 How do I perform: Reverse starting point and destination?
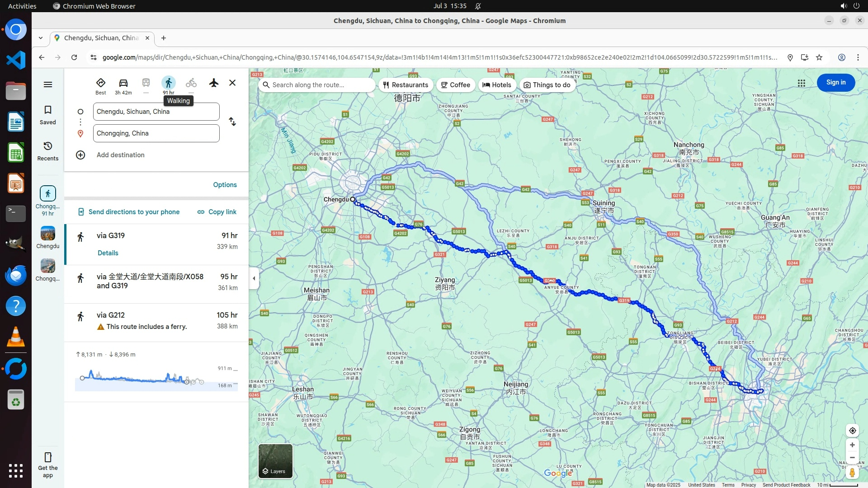(x=232, y=122)
